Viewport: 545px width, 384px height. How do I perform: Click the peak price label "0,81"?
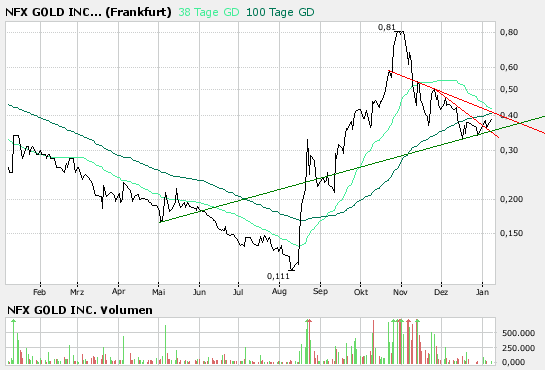[x=387, y=27]
